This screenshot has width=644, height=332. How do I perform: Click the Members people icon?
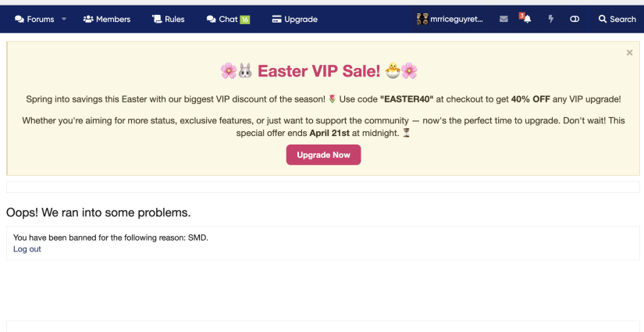[x=88, y=19]
